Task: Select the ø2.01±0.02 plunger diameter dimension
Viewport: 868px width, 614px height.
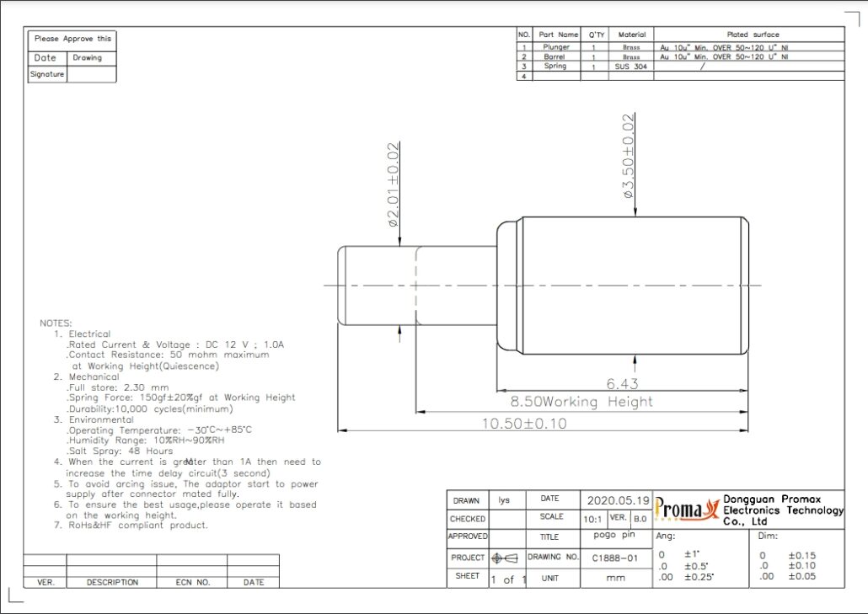Action: pyautogui.click(x=393, y=185)
